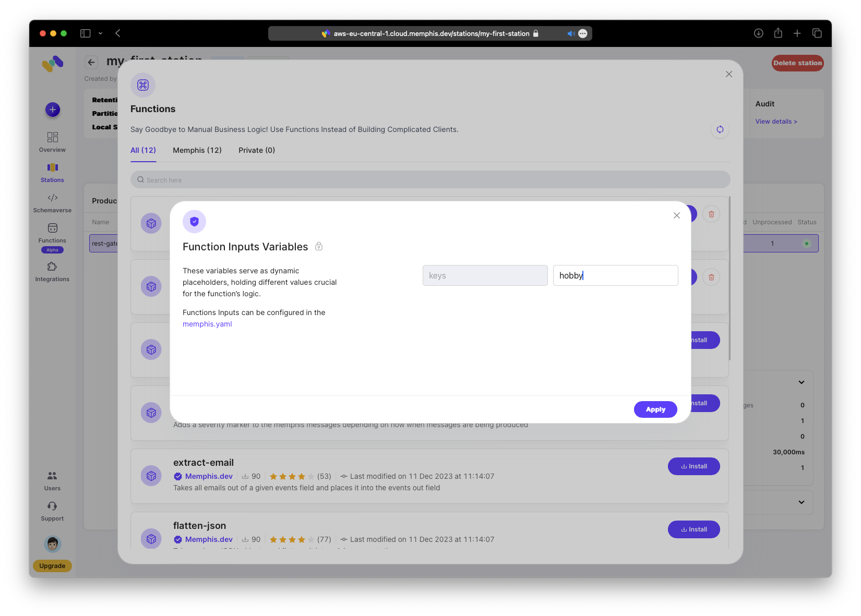
Task: Open Safari's Share menu
Action: (778, 33)
